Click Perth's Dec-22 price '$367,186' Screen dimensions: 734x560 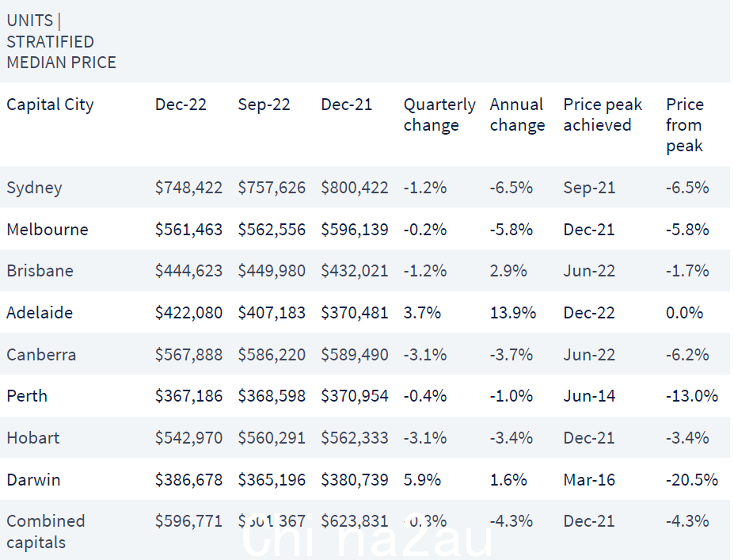188,396
